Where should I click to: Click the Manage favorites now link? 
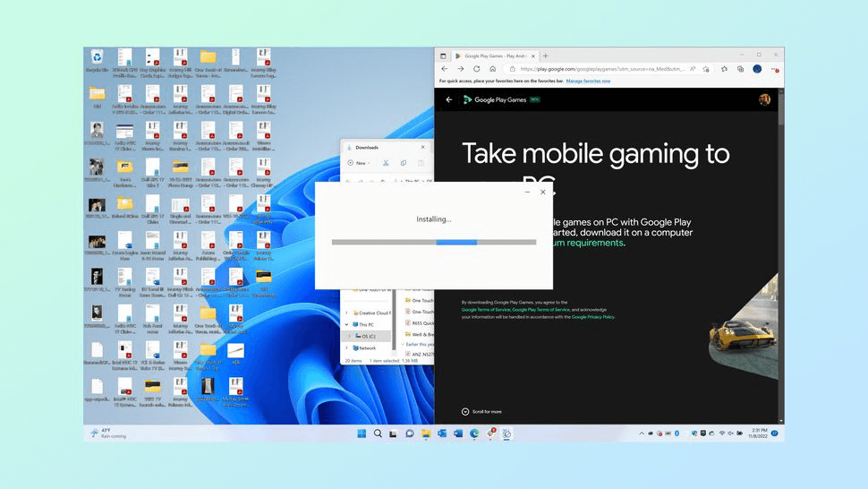(x=588, y=81)
